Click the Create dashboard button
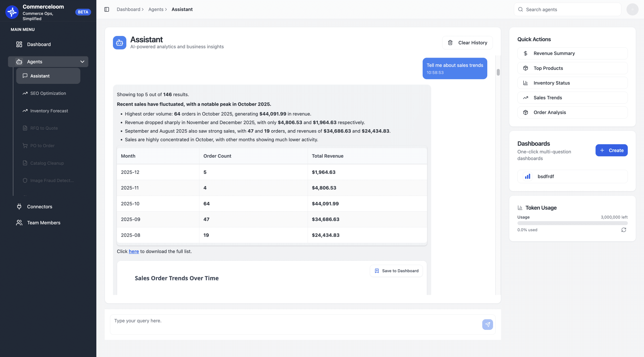This screenshot has height=357, width=644. [611, 150]
